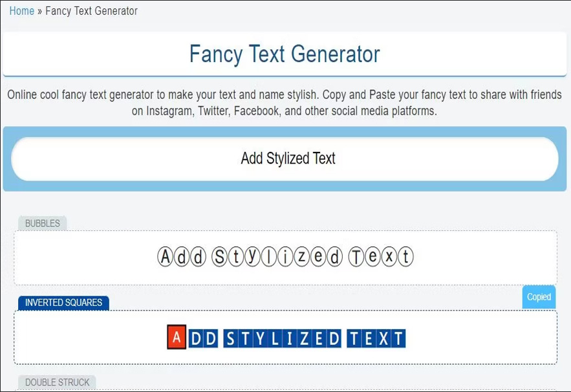
Task: Click the red highlighted A square
Action: click(177, 337)
